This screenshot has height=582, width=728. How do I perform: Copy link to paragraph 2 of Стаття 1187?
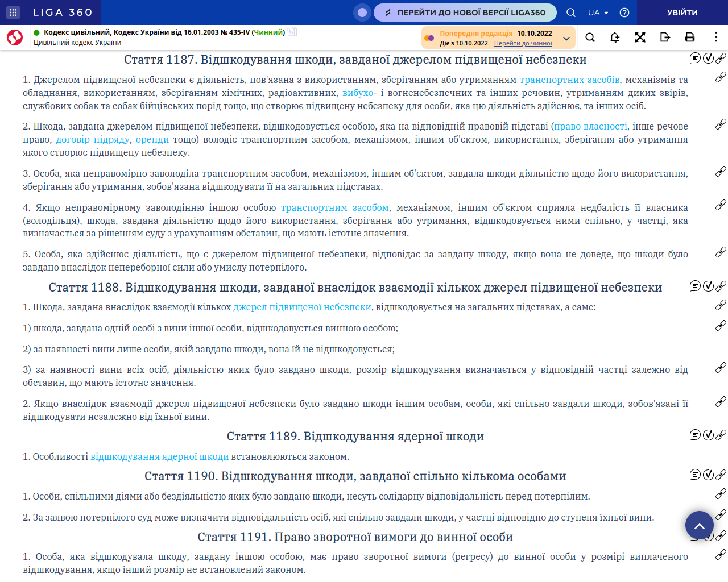coord(721,124)
